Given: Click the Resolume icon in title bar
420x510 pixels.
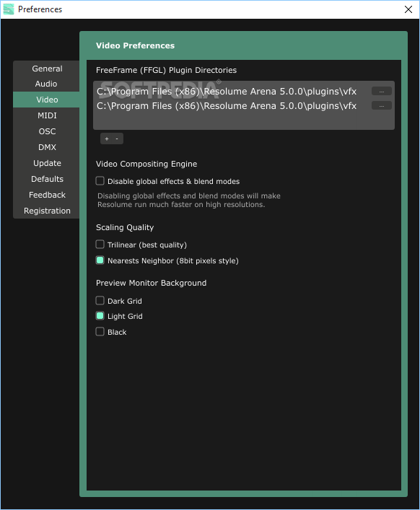Looking at the screenshot, I should click(x=9, y=9).
